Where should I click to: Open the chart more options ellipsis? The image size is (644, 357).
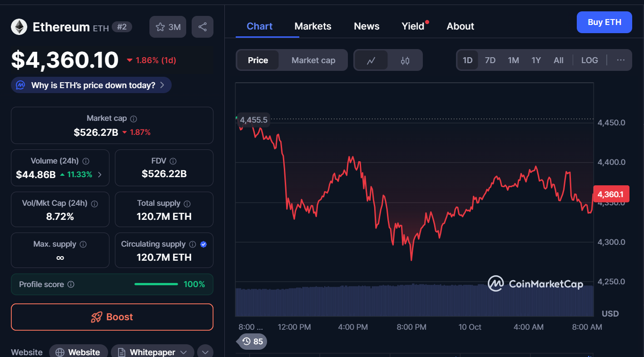point(621,60)
